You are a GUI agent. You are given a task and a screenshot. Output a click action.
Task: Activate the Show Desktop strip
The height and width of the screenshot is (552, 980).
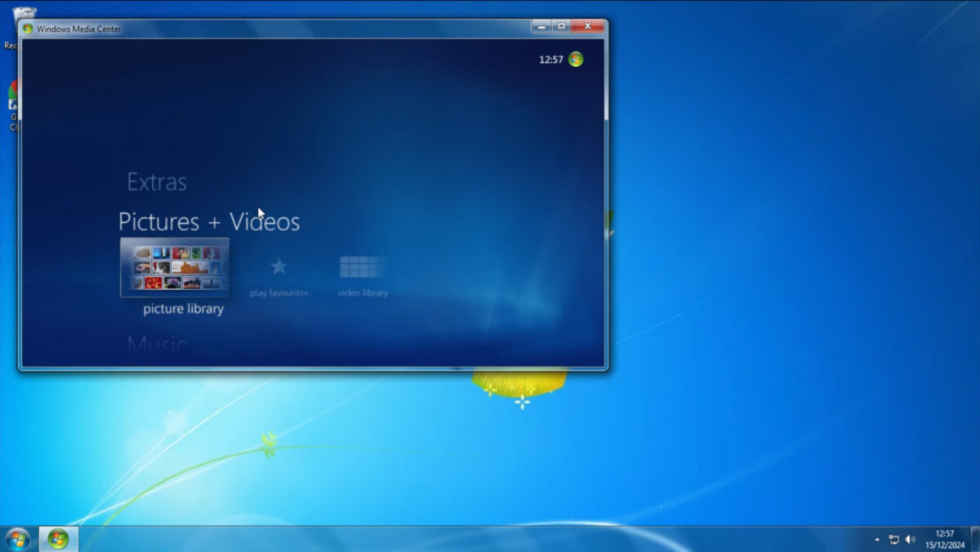[x=977, y=540]
